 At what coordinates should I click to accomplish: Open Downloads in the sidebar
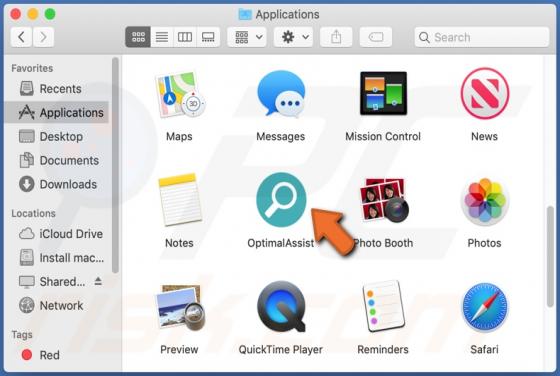[57, 184]
